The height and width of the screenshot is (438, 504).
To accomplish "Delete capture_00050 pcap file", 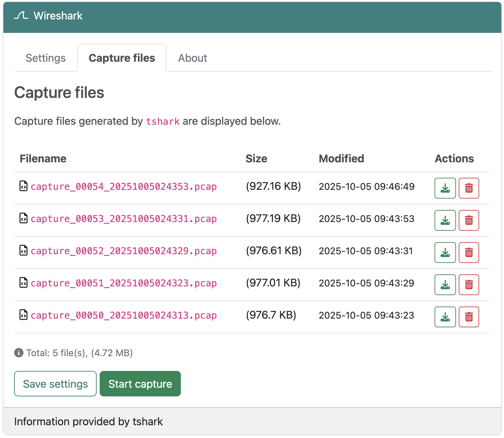I will pyautogui.click(x=469, y=317).
